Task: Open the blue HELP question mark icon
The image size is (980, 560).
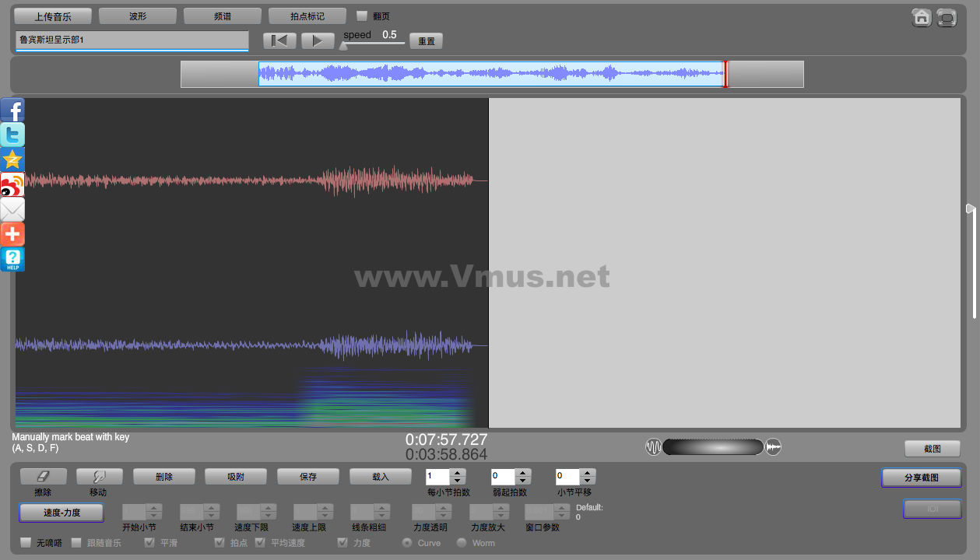Action: click(x=12, y=259)
